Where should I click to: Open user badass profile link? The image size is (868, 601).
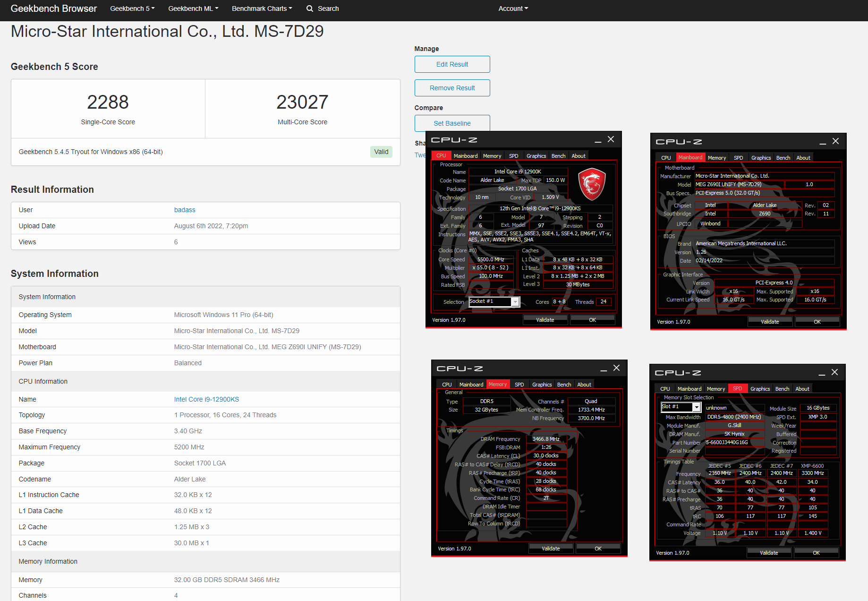[185, 210]
